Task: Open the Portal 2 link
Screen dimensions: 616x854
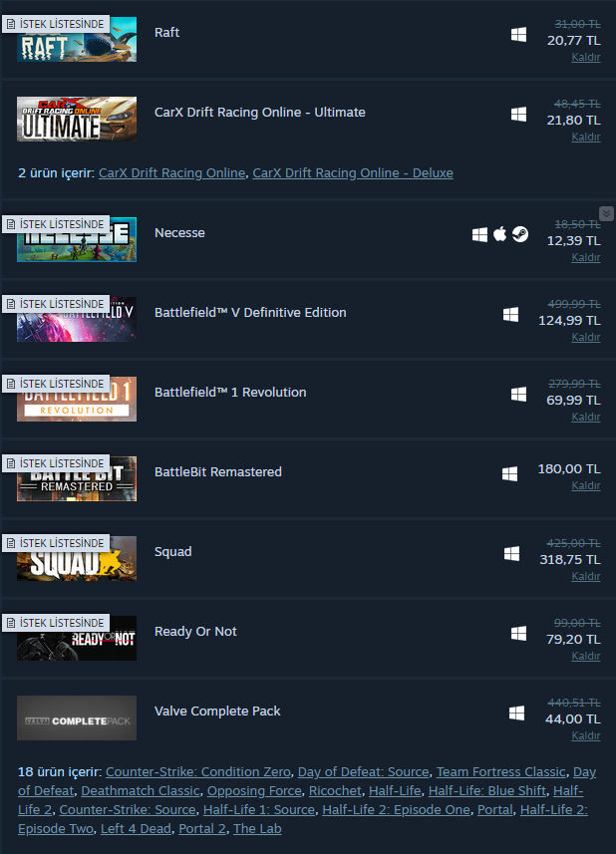Action: pos(202,828)
